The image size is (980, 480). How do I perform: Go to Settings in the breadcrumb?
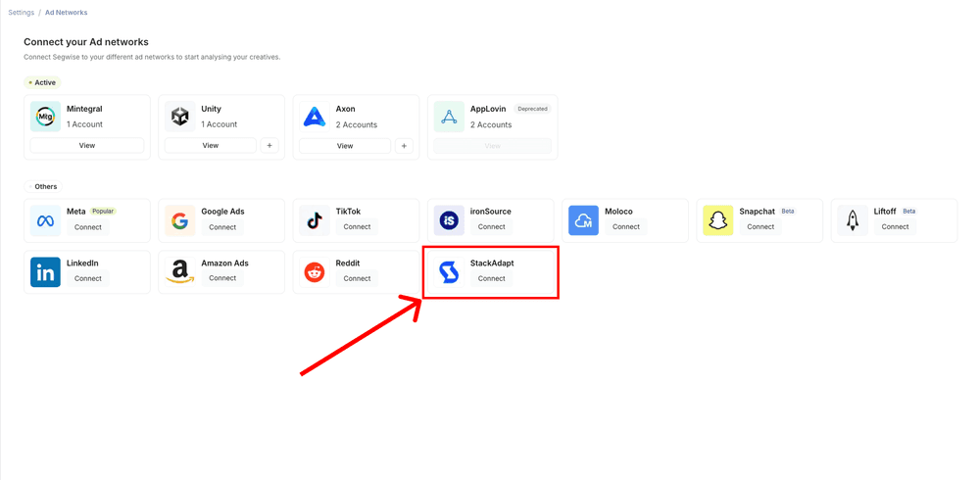pos(22,13)
